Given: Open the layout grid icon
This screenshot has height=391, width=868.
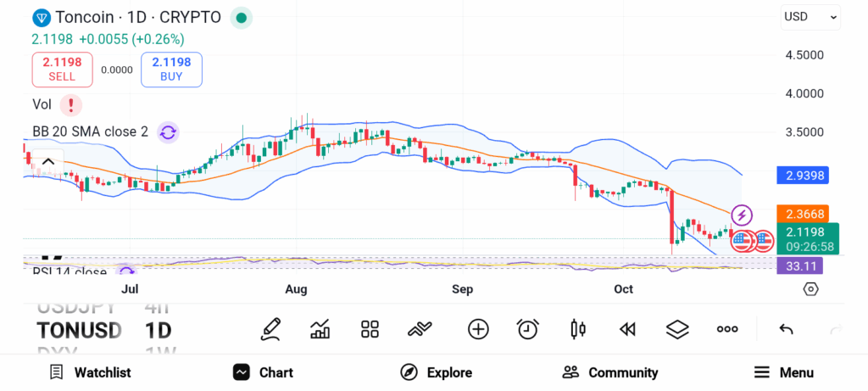Looking at the screenshot, I should point(370,329).
